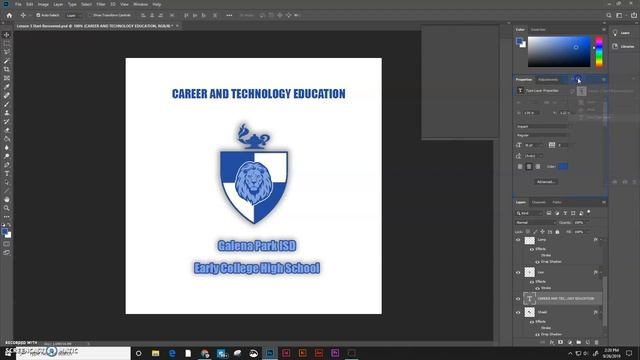The height and width of the screenshot is (360, 640).
Task: Select the Brush tool
Action: pos(7,104)
